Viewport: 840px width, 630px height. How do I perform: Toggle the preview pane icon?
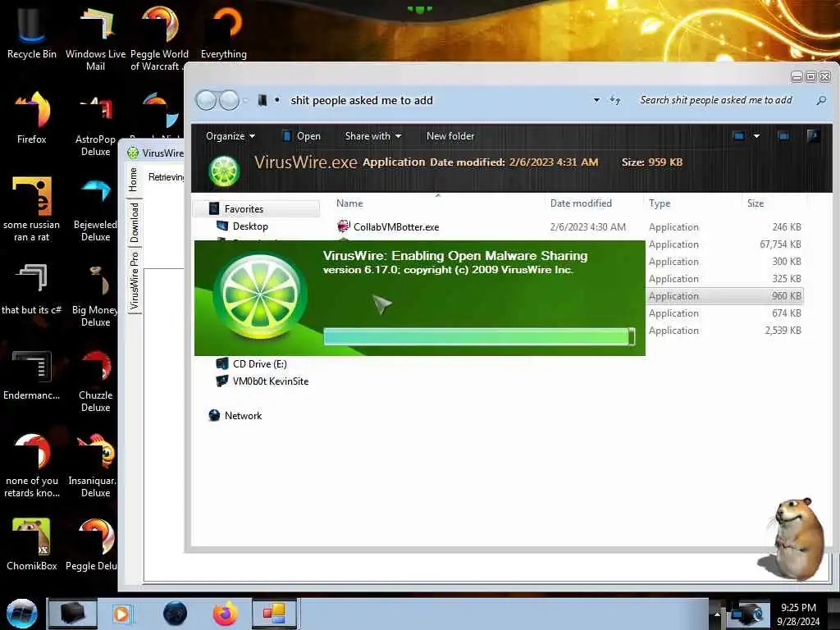coord(783,136)
